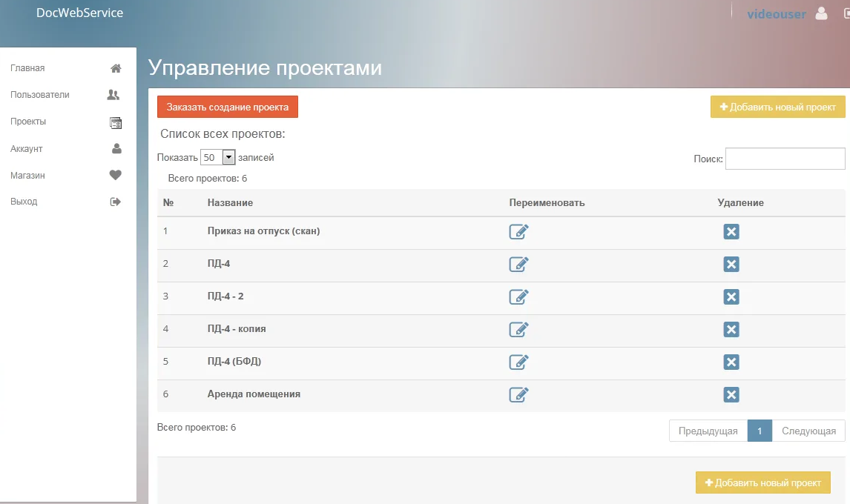Screen dimensions: 850x504
Task: Click the Home icon next to Главная
Action: pos(115,67)
